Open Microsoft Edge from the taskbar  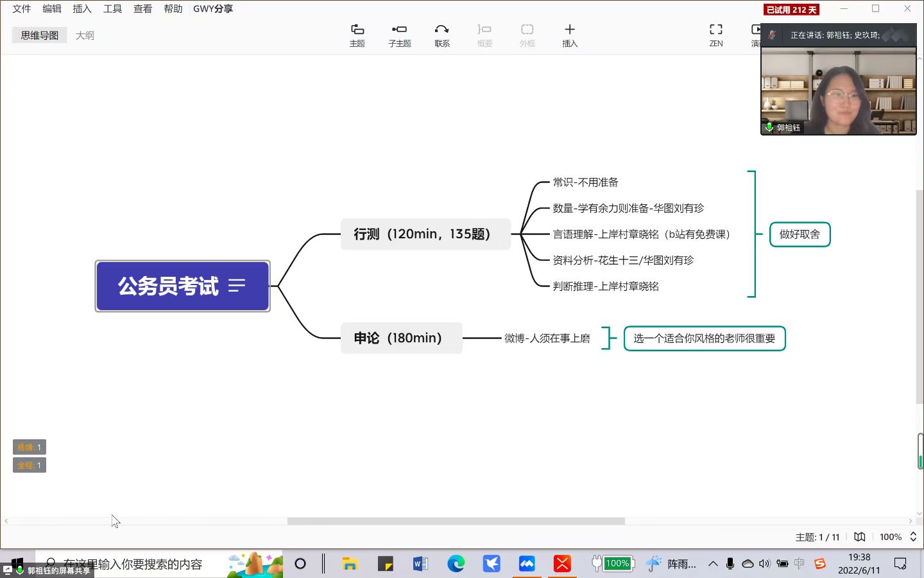[456, 564]
